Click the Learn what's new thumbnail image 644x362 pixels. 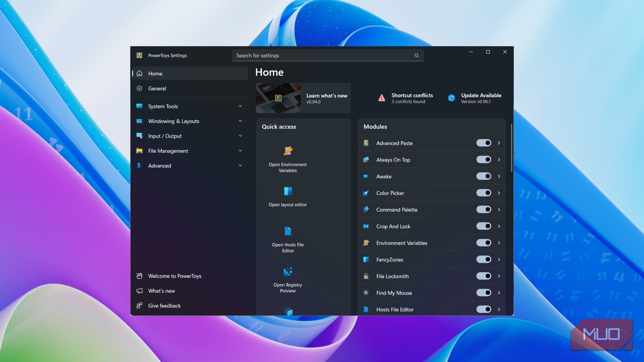coord(278,98)
